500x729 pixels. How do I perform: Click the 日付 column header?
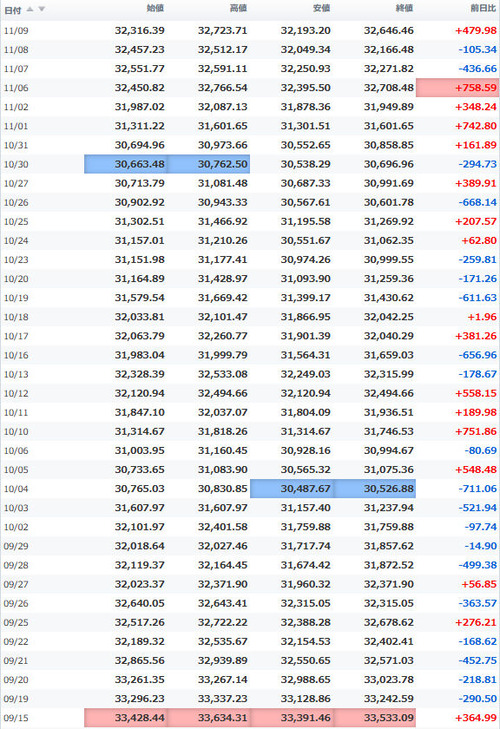point(13,10)
